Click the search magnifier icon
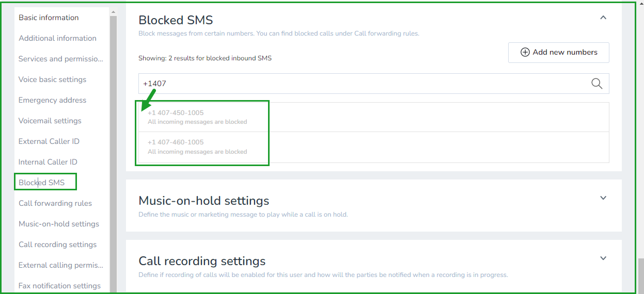The width and height of the screenshot is (644, 294). (x=596, y=84)
